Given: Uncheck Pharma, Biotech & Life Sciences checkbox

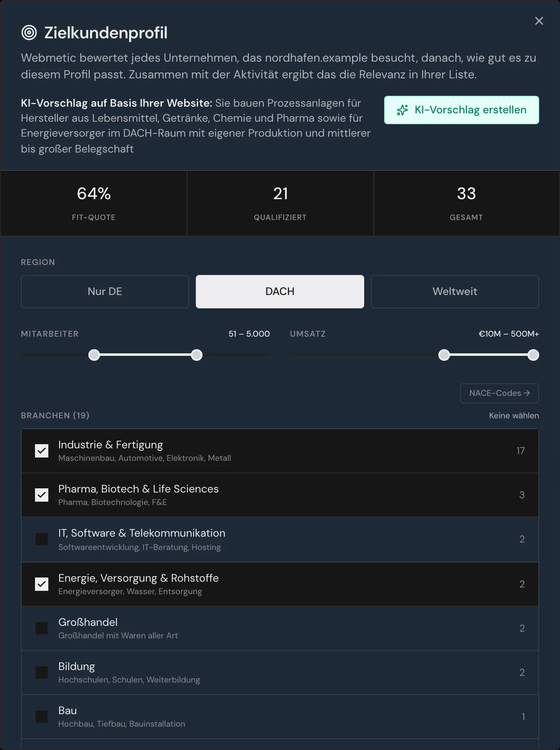Looking at the screenshot, I should coord(42,495).
